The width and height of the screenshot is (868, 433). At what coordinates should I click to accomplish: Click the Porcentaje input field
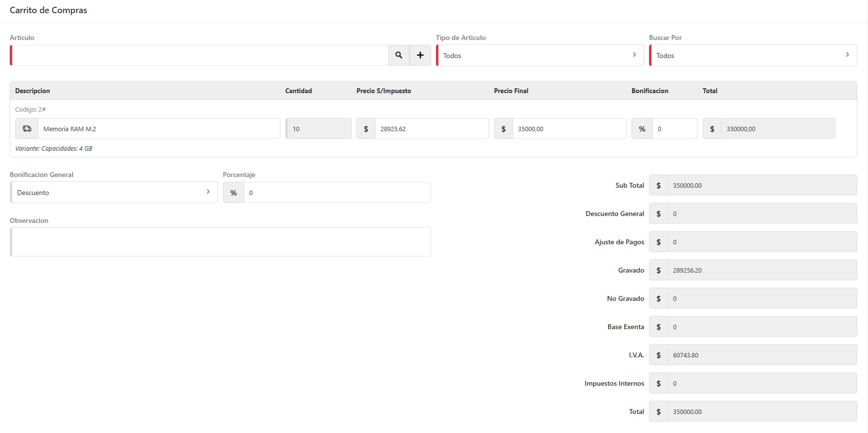pos(337,193)
